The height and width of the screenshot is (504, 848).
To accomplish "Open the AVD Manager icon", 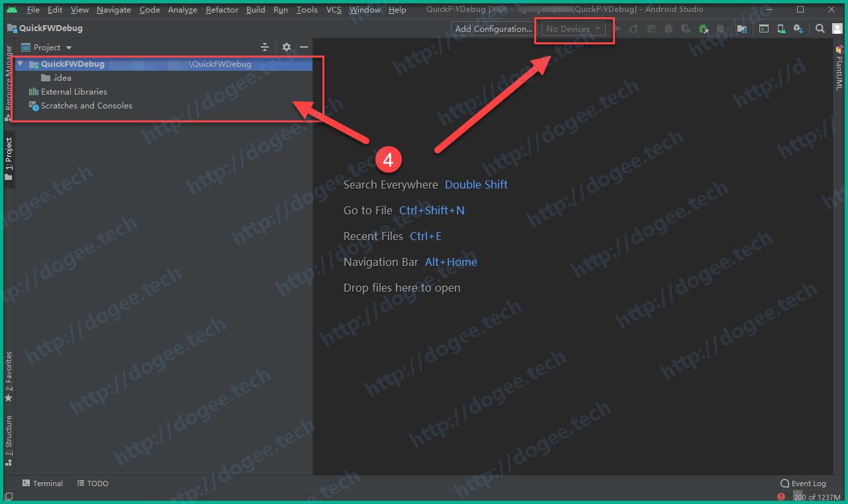I will point(781,29).
